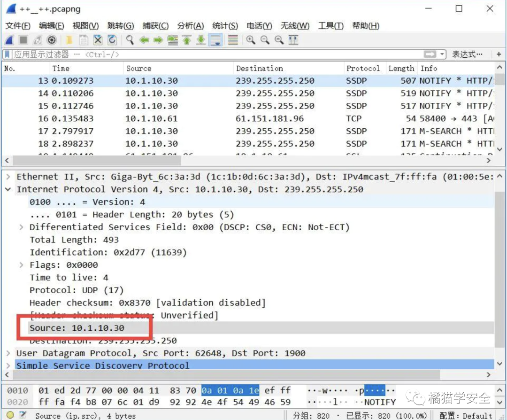Open the 捕获(C) menu
The width and height of the screenshot is (507, 420).
pyautogui.click(x=155, y=25)
